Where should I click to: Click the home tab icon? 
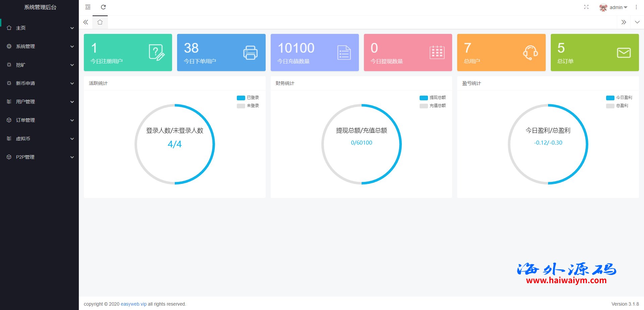click(x=100, y=22)
